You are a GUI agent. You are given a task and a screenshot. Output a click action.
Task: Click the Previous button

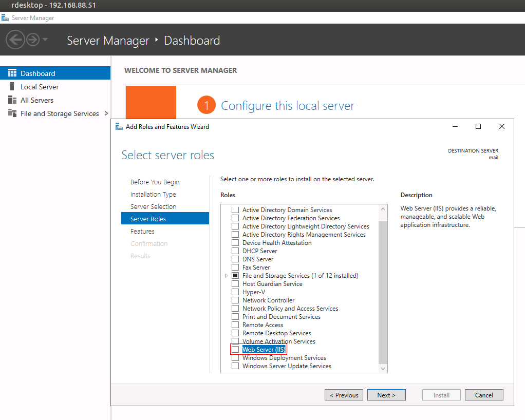point(344,395)
